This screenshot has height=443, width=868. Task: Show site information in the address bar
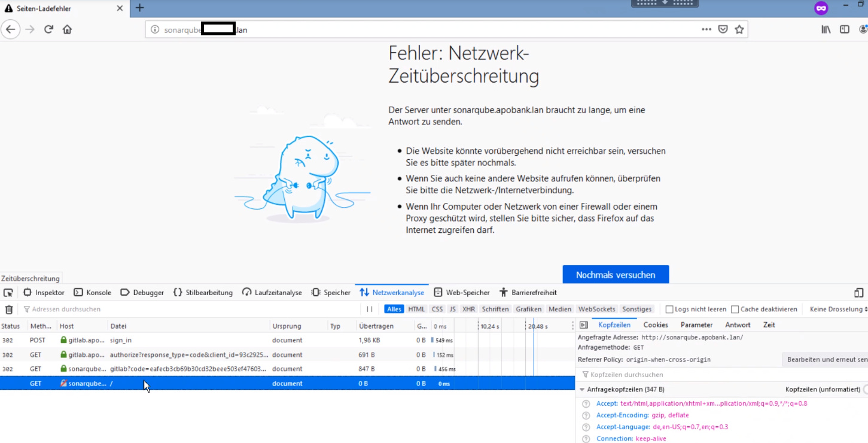[x=154, y=29]
